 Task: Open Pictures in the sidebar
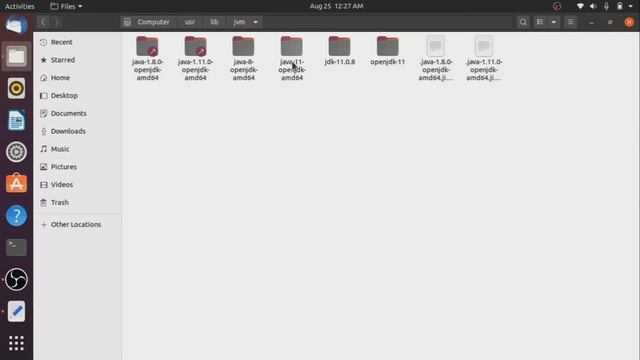(78, 167)
